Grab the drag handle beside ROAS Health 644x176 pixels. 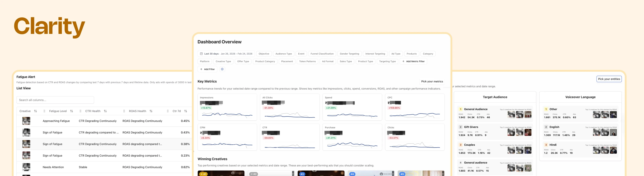124,111
